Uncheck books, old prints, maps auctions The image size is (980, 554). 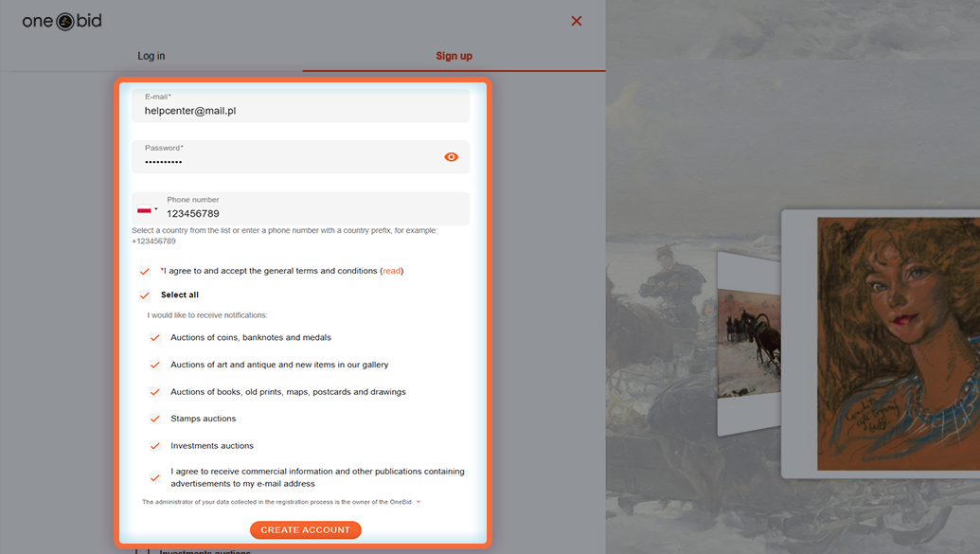(155, 392)
